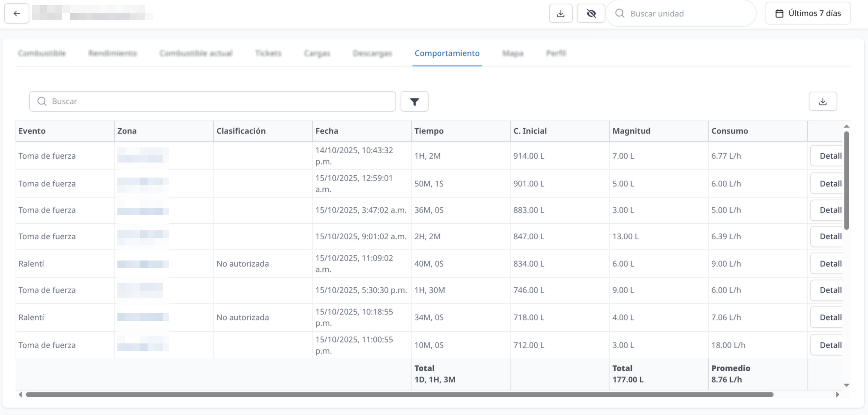Open the table filter funnel button
Screen dimensions: 868x415
(x=414, y=101)
